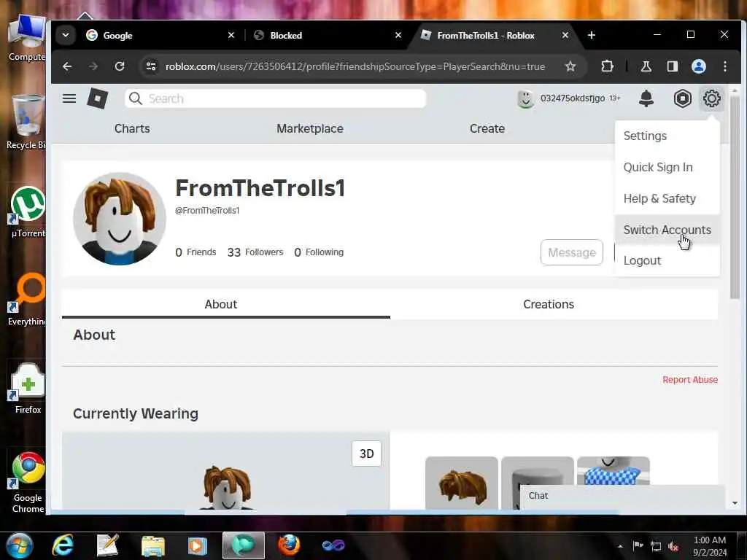Click the magnifier icon in Roblox search

tap(136, 98)
